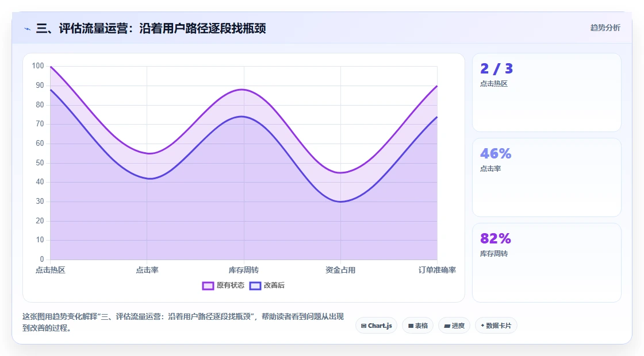
Task: Select the 进度 tag chip
Action: tap(454, 326)
